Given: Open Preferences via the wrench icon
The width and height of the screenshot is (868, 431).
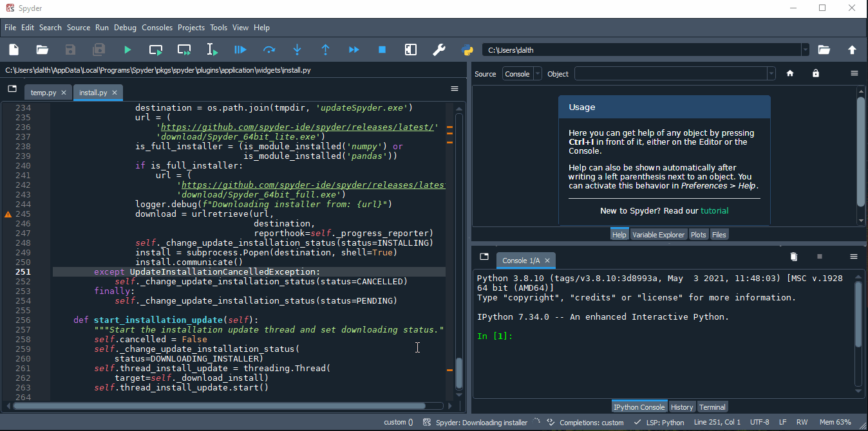Looking at the screenshot, I should click(x=439, y=50).
